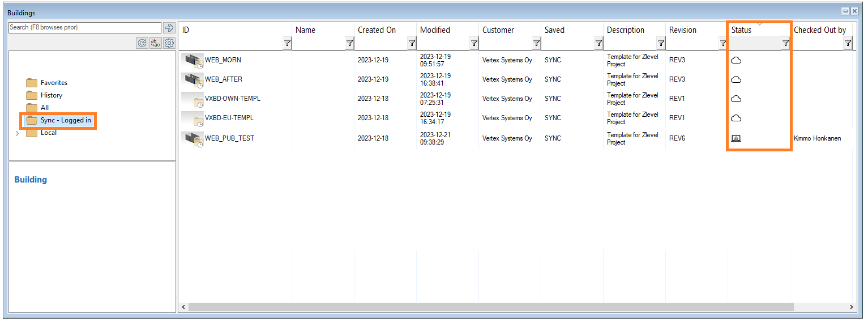Click the cloud status icon for WEB_MORN
868x322 pixels.
point(736,60)
